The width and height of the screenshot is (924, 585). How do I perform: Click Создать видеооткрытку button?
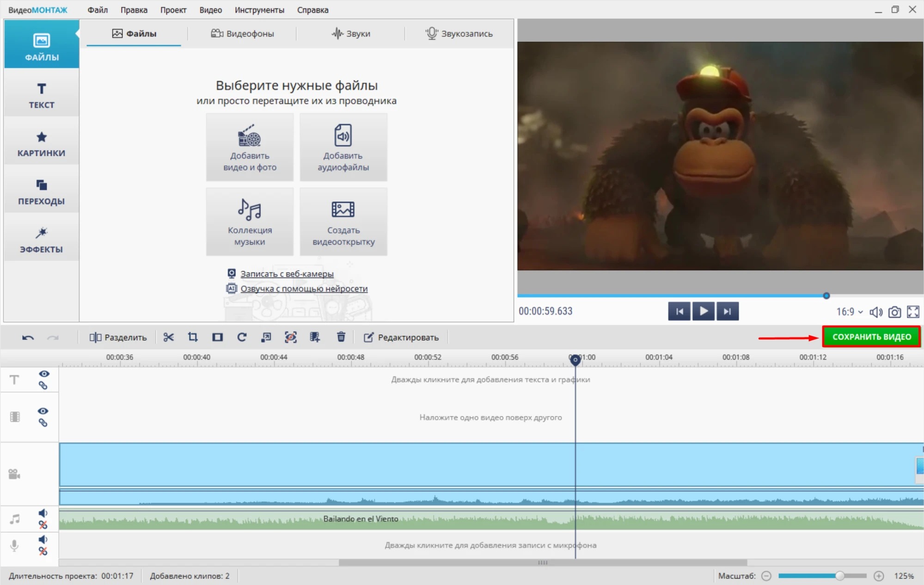(x=343, y=222)
